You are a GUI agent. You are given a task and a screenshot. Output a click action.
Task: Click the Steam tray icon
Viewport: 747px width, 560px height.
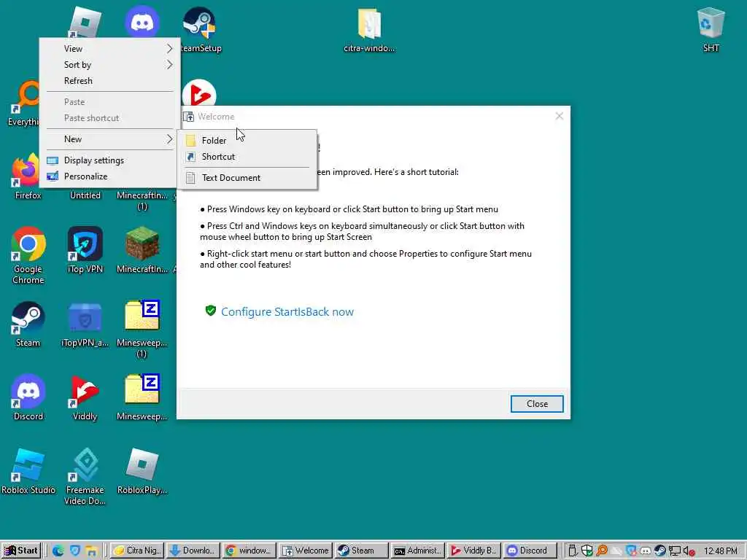pyautogui.click(x=659, y=551)
